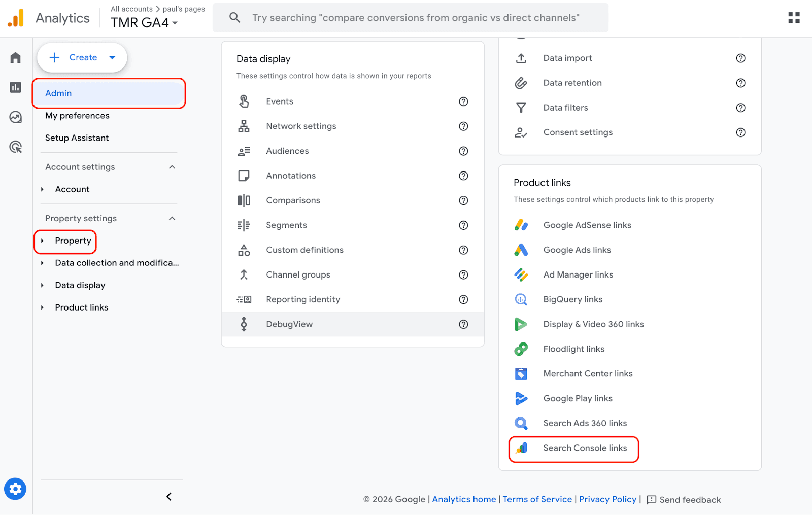Open the Google apps grid icon

tap(794, 18)
